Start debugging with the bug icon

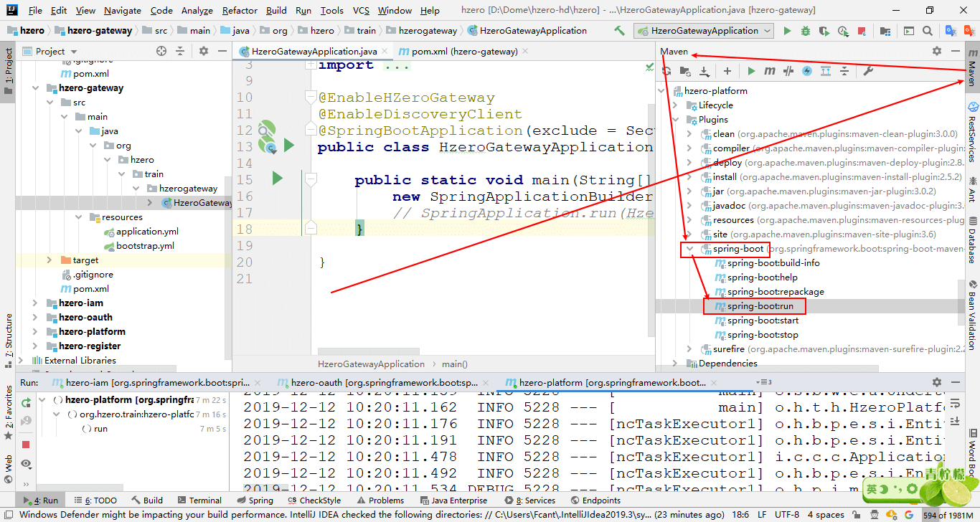point(806,31)
